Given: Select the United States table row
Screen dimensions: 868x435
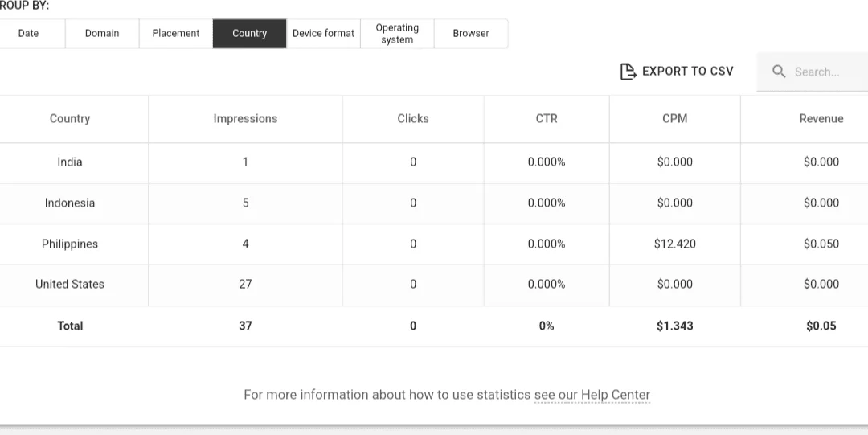Looking at the screenshot, I should tap(434, 285).
